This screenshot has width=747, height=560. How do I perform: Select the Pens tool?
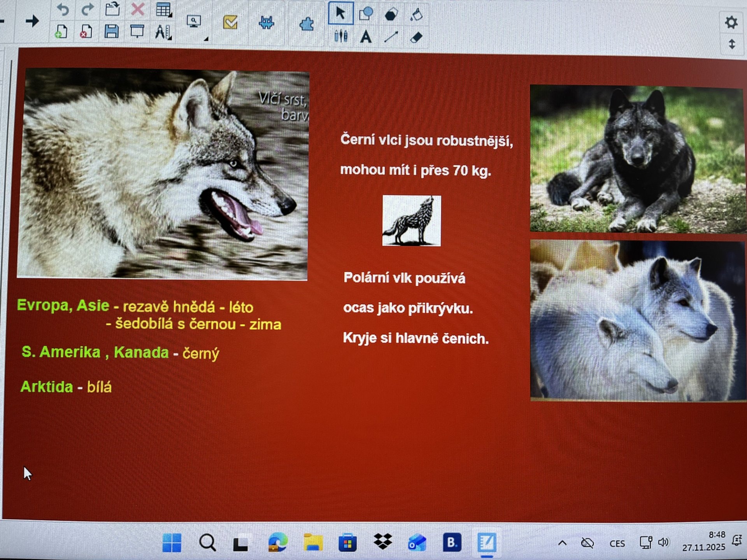341,37
